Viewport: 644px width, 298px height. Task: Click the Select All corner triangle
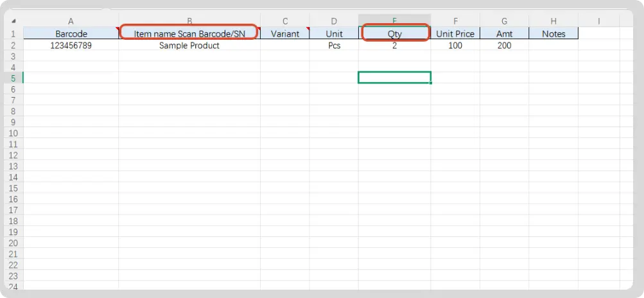(x=13, y=21)
